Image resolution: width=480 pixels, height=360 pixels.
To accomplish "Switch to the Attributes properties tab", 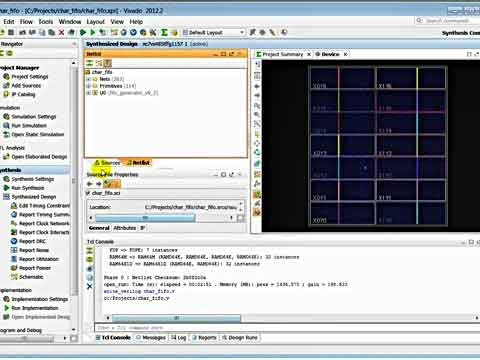I will pyautogui.click(x=124, y=228).
